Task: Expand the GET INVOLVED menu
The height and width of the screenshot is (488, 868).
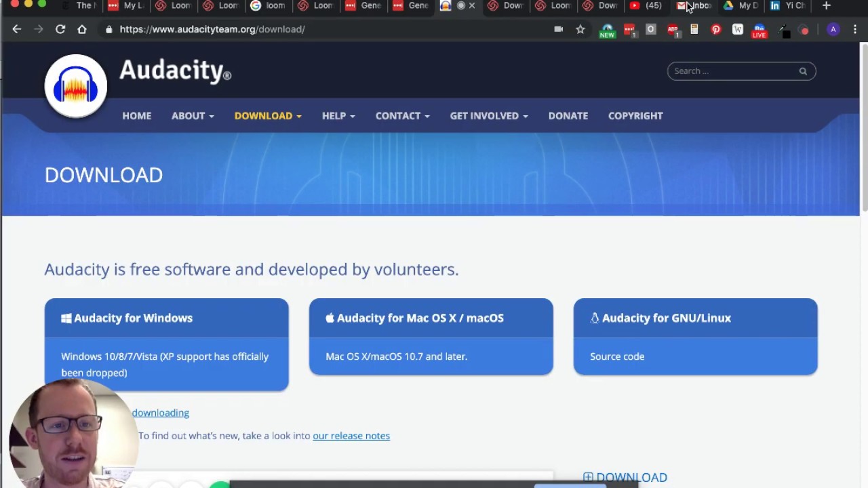Action: point(489,116)
